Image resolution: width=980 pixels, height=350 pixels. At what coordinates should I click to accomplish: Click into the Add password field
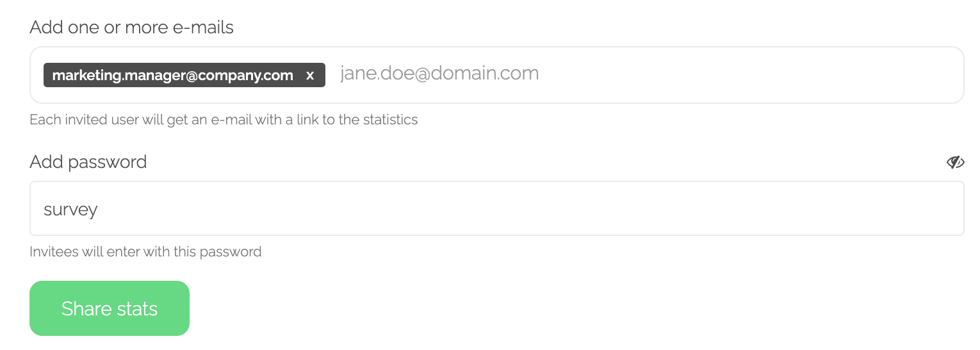pos(496,208)
